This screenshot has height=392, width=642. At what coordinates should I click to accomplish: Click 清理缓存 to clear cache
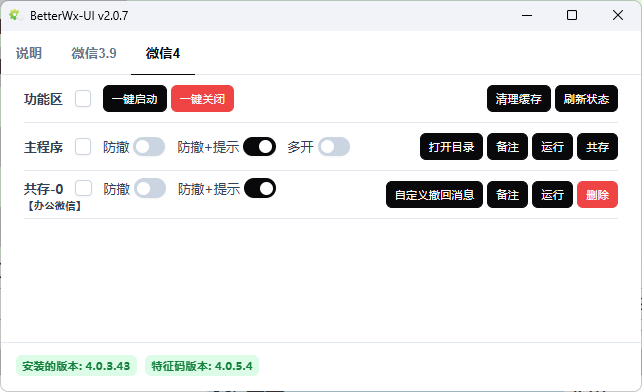tap(519, 99)
